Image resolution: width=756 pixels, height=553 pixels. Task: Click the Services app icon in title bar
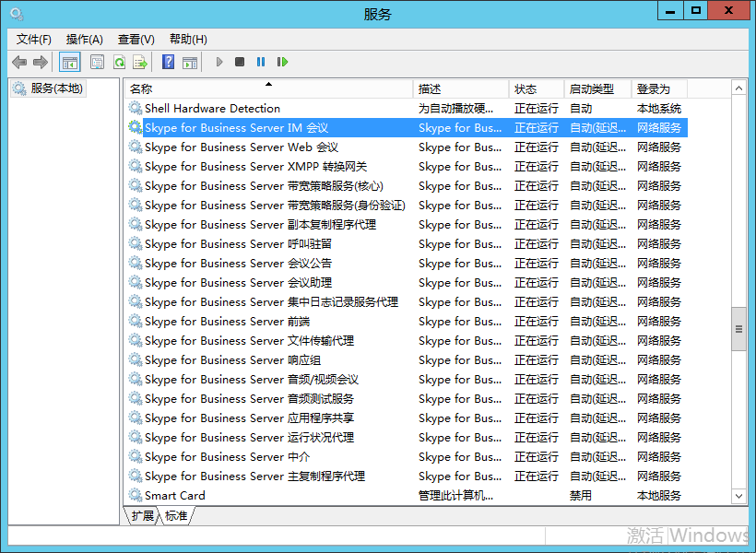click(x=17, y=14)
